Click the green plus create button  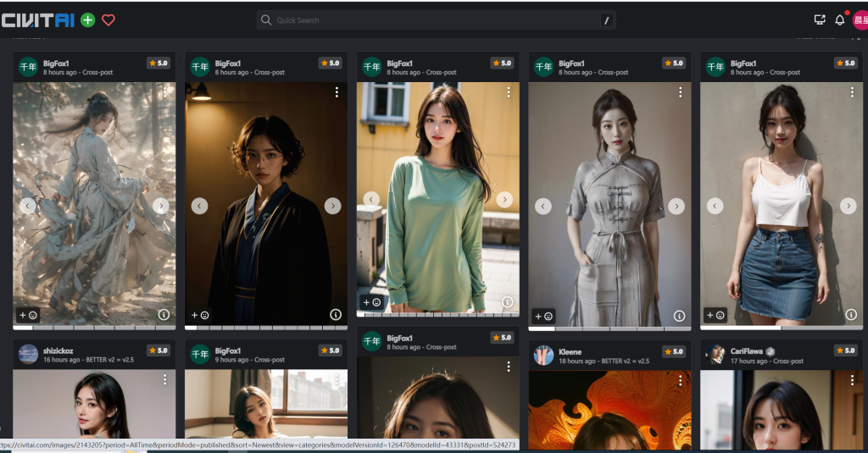[x=87, y=20]
